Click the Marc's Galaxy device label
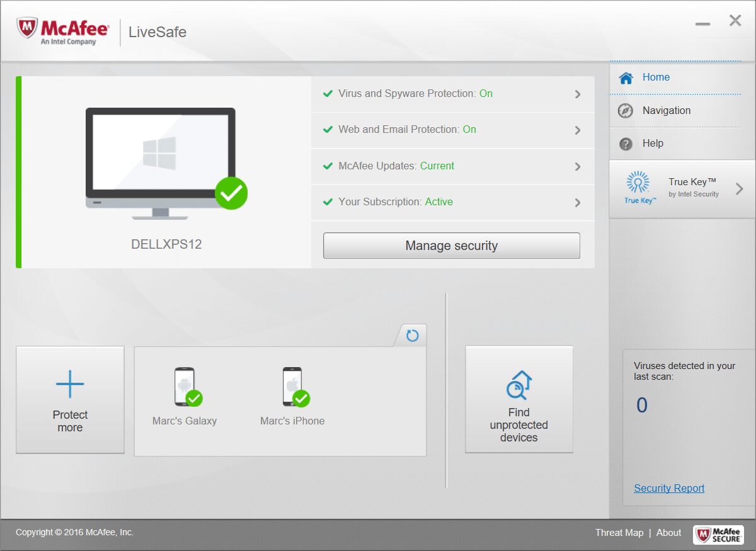 185,421
